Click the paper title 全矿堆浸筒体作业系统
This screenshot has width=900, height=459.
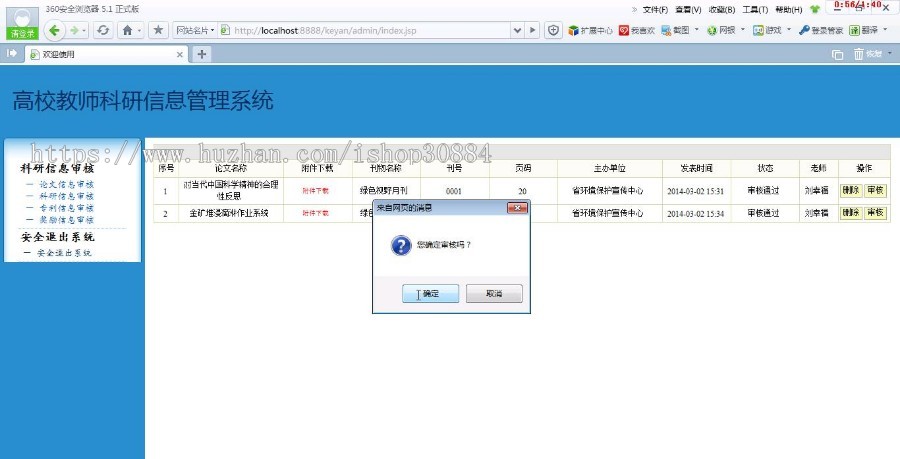[x=229, y=213]
